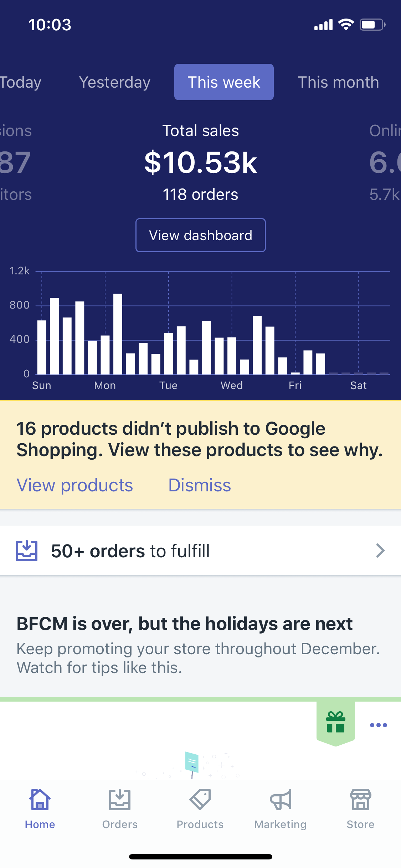Viewport: 401px width, 868px height.
Task: Switch to This month tab
Action: click(x=338, y=82)
